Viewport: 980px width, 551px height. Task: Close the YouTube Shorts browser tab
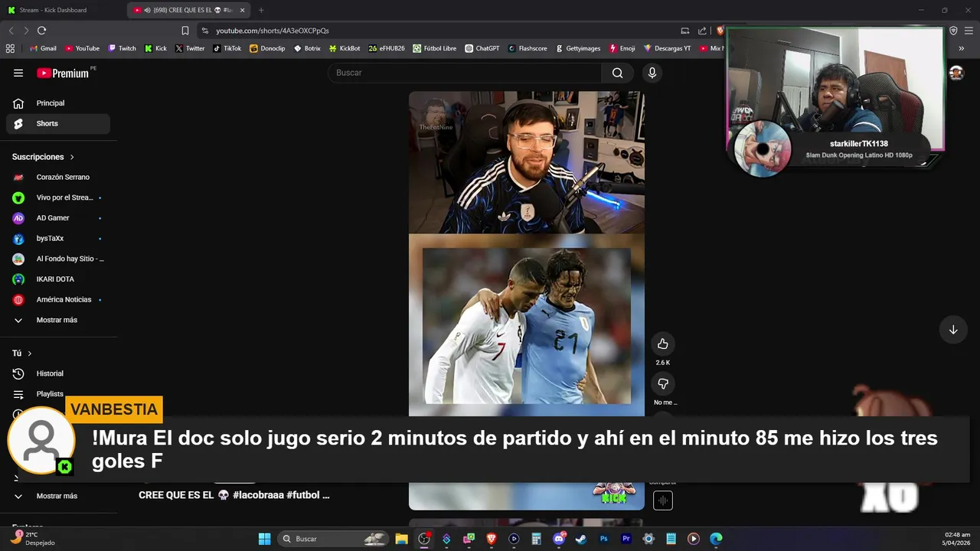[242, 10]
